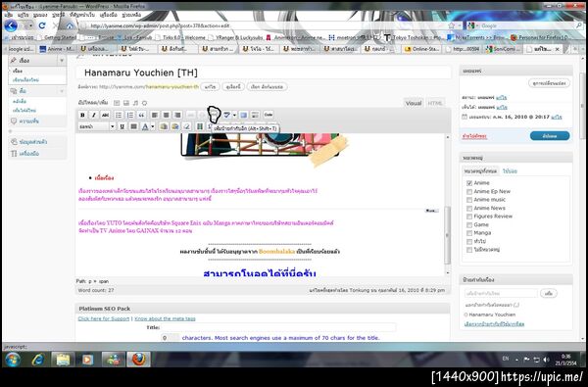
Task: Click the add media icon after music
Action: point(144,103)
